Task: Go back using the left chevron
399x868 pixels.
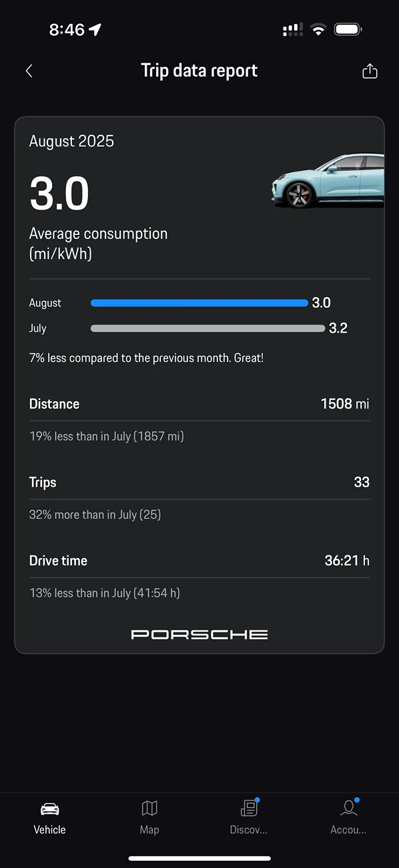Action: [x=29, y=70]
